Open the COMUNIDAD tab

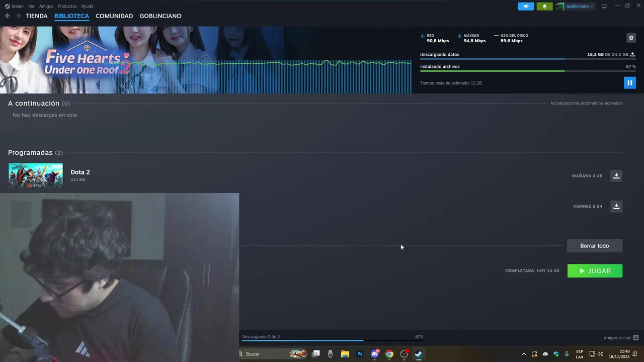pos(114,16)
